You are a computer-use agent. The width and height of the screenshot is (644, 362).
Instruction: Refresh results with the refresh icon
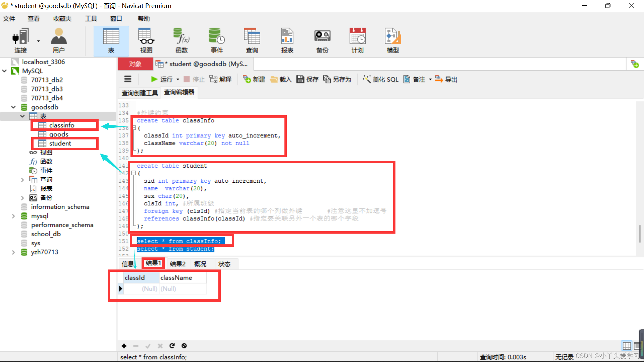tap(172, 346)
